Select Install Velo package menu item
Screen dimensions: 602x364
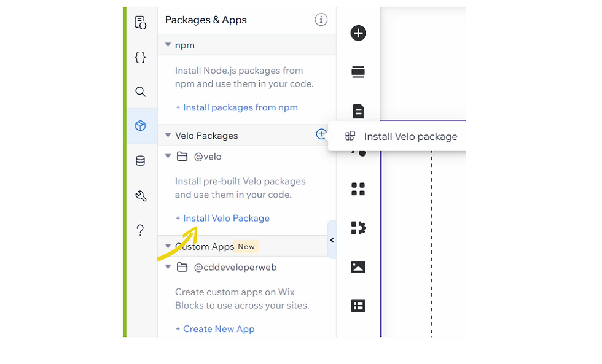[x=410, y=136]
